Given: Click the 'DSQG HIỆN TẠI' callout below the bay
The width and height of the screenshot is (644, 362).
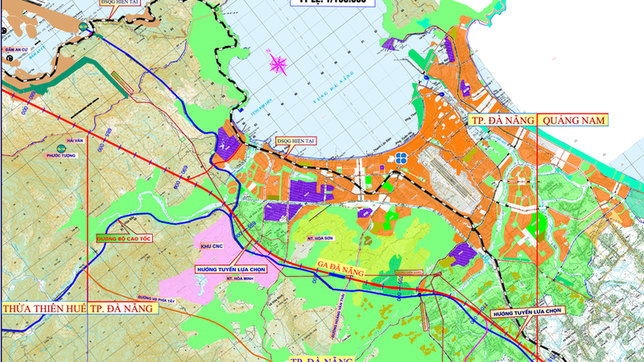Looking at the screenshot, I should tap(295, 141).
